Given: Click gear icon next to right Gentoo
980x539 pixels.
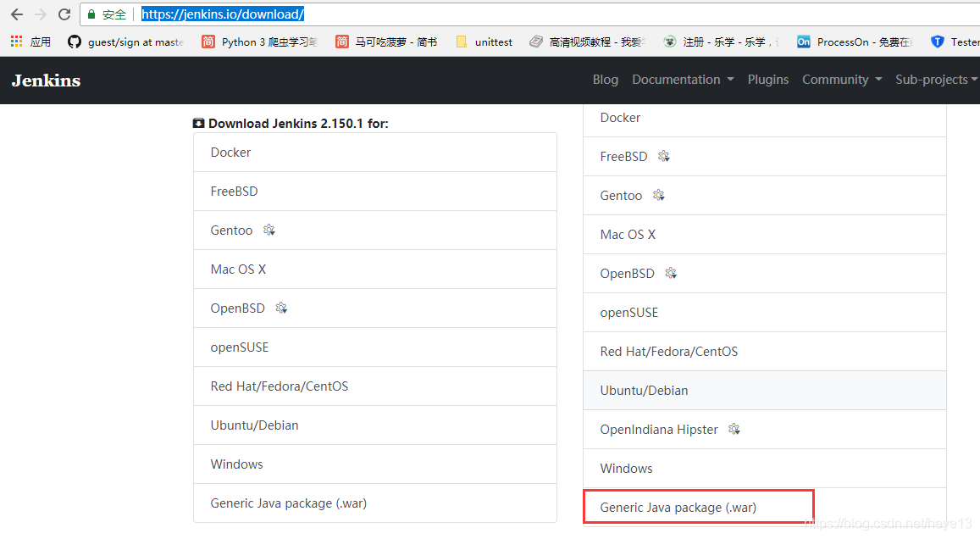Looking at the screenshot, I should 659,195.
